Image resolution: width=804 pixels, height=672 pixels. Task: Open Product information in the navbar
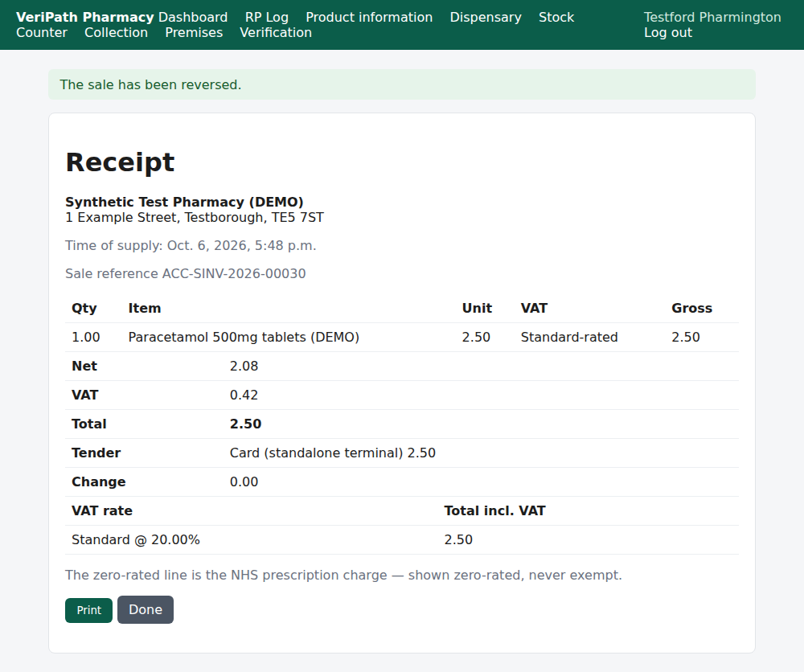369,17
